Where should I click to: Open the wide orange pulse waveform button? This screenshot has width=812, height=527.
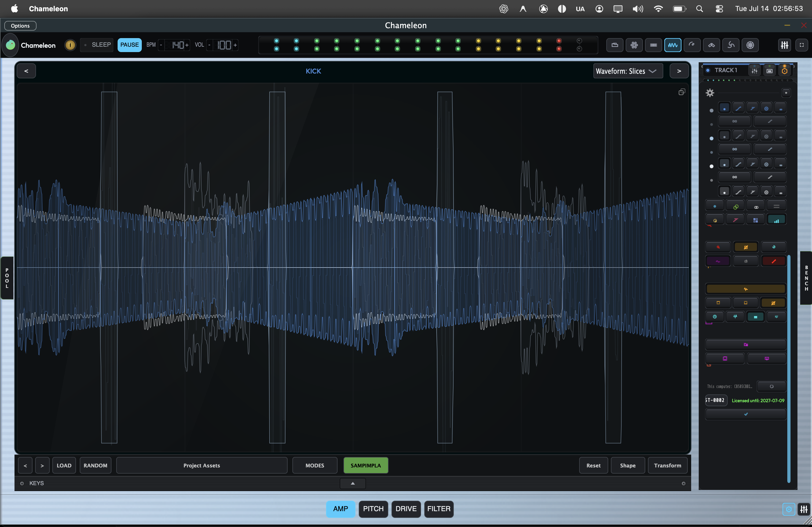(x=745, y=289)
